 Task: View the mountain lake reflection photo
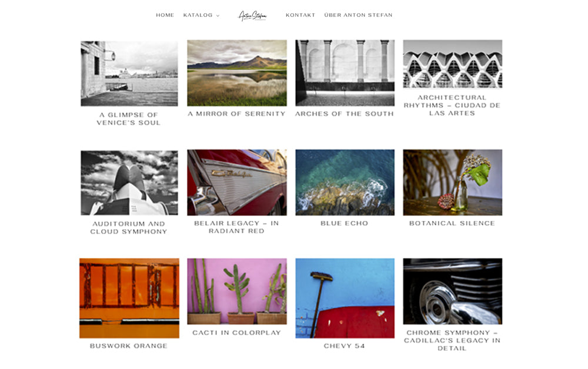point(237,73)
